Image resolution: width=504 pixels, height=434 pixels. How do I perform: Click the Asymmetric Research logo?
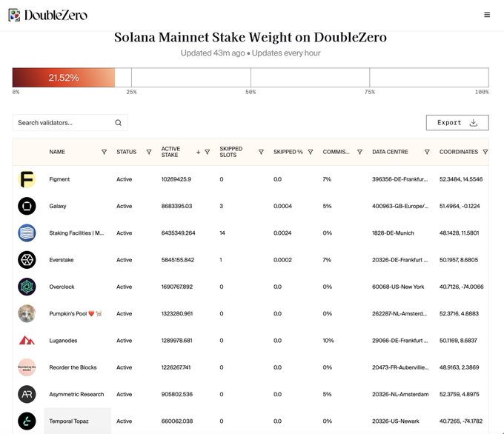point(27,394)
